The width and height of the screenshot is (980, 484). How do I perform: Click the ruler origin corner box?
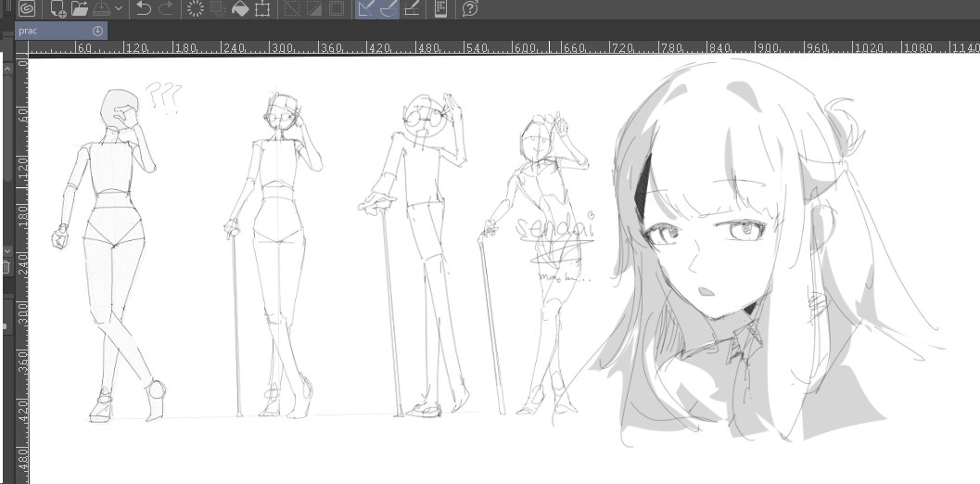click(22, 47)
